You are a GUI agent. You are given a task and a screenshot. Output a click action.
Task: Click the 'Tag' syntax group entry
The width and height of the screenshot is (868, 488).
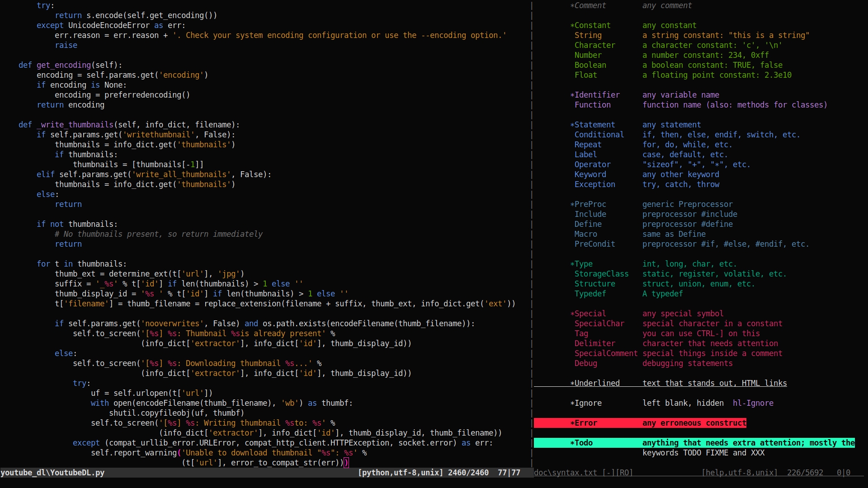click(581, 333)
